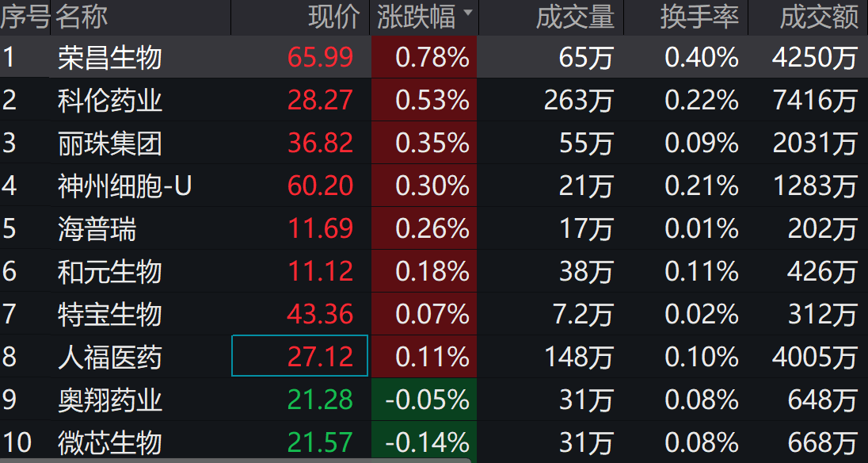The width and height of the screenshot is (868, 463).
Task: Click the amount cell 1283万
Action: (815, 186)
